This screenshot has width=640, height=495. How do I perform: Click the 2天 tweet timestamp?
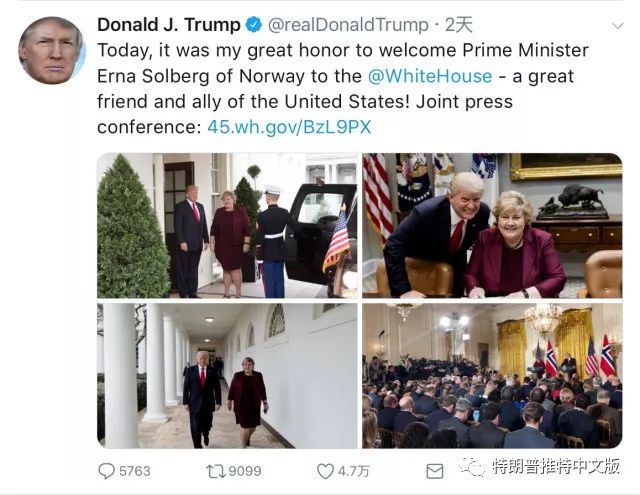click(459, 25)
